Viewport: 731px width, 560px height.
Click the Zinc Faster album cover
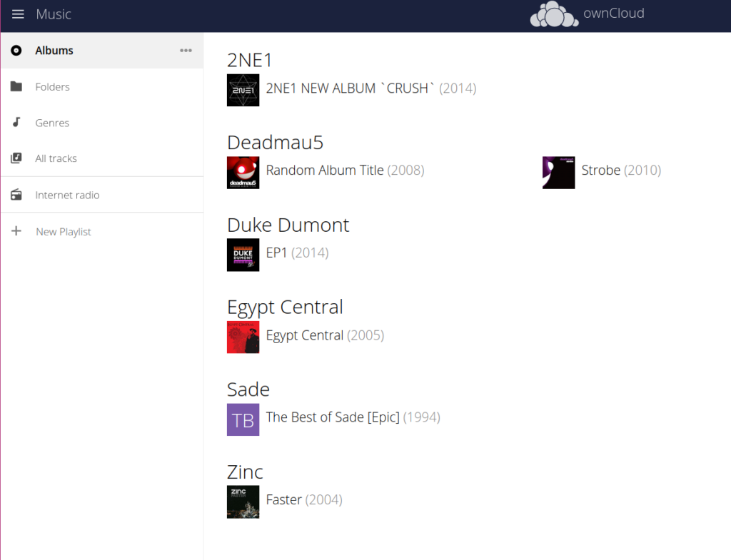[243, 502]
